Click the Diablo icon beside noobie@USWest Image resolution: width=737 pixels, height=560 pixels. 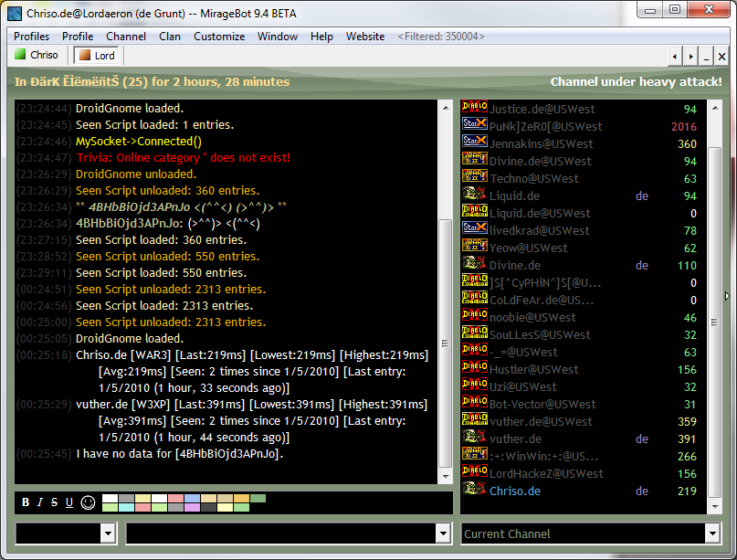click(475, 315)
